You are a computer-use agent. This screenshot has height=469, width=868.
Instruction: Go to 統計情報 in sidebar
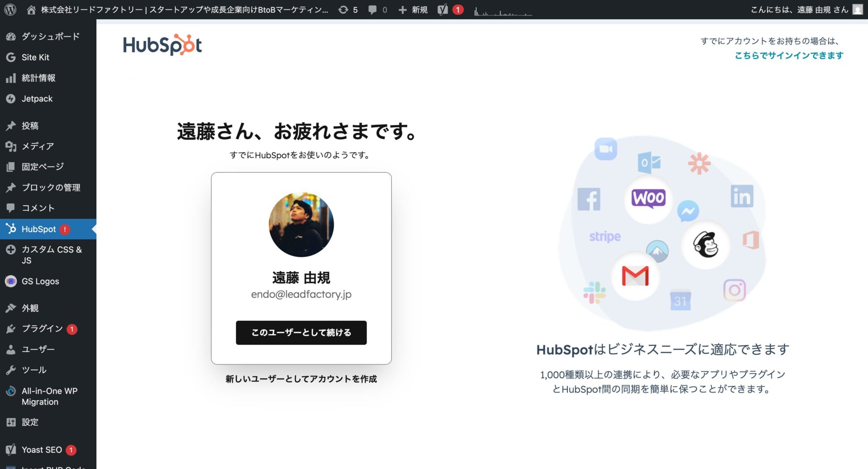click(38, 78)
